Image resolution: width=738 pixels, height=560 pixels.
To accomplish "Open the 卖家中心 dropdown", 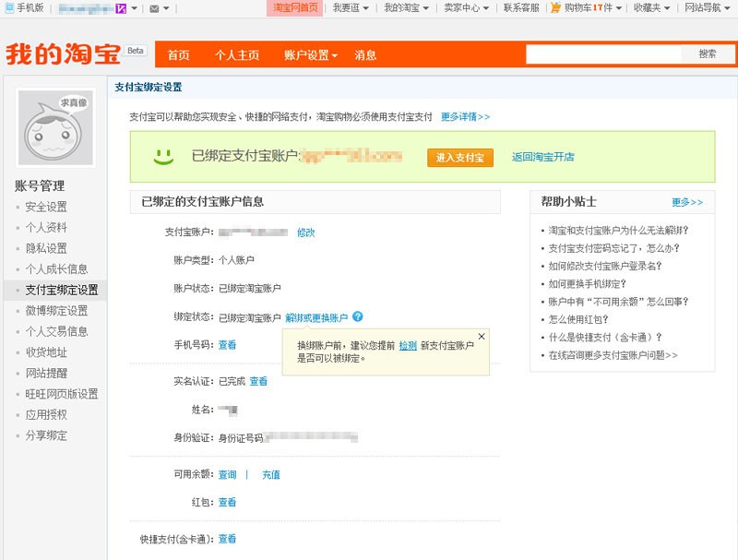I will click(x=467, y=8).
